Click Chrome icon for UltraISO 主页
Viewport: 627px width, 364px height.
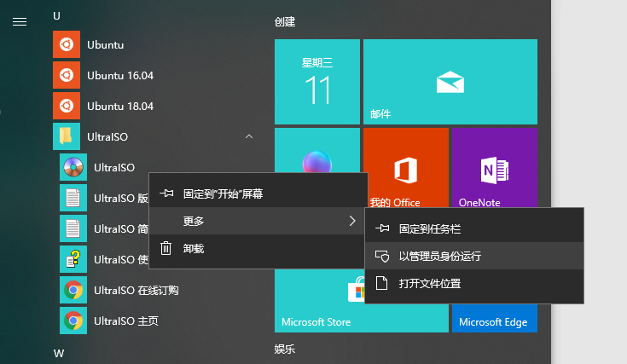(x=73, y=321)
